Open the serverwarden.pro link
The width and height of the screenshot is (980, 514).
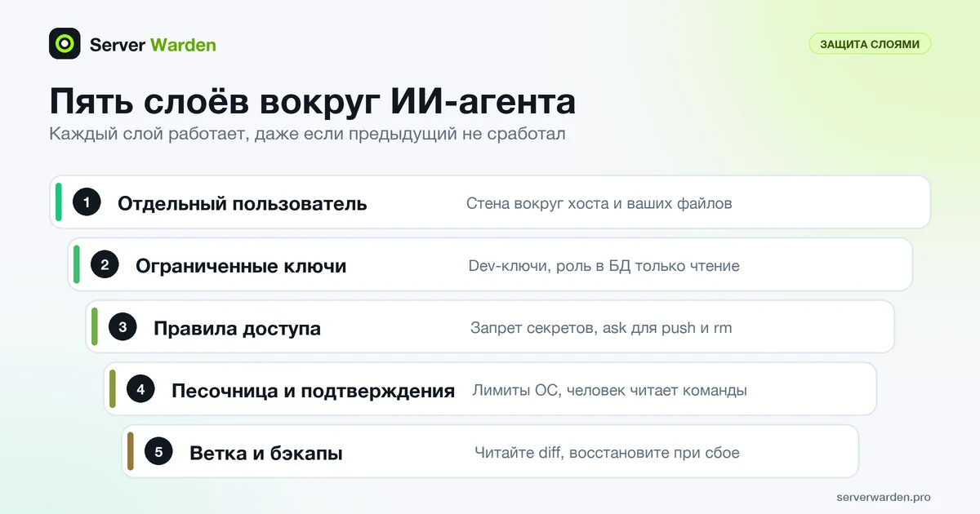pos(884,497)
